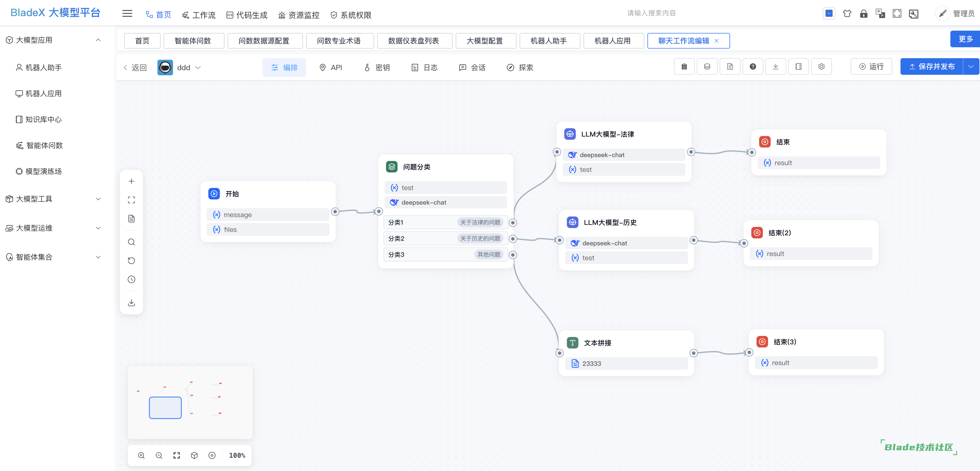The image size is (980, 471).
Task: Open the history clock icon on canvas toolbar
Action: point(131,279)
